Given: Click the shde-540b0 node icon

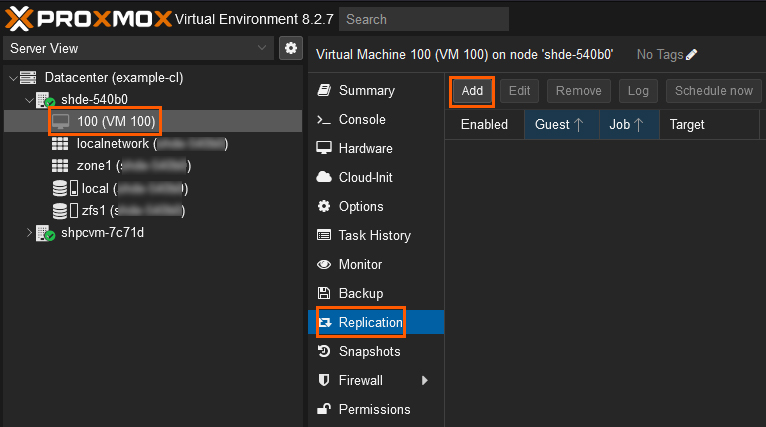Looking at the screenshot, I should tap(45, 99).
